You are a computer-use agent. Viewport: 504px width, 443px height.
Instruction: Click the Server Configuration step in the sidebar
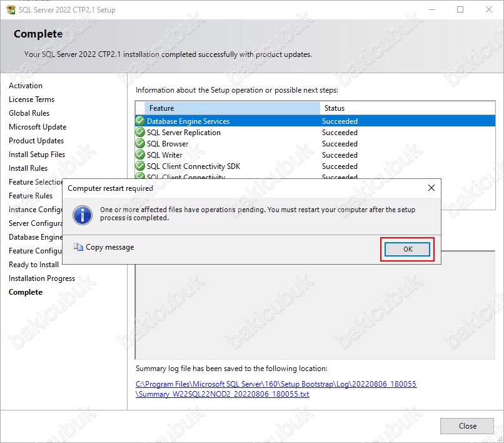[36, 223]
